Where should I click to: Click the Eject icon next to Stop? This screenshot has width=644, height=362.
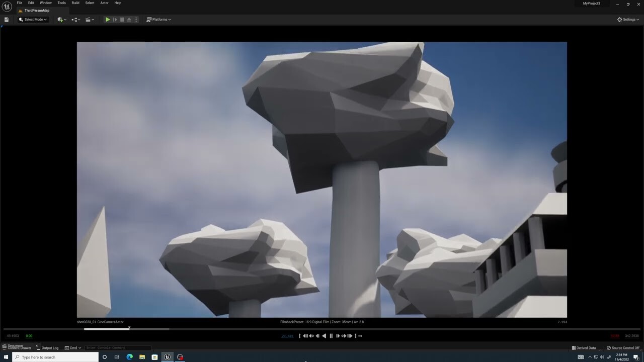point(129,19)
